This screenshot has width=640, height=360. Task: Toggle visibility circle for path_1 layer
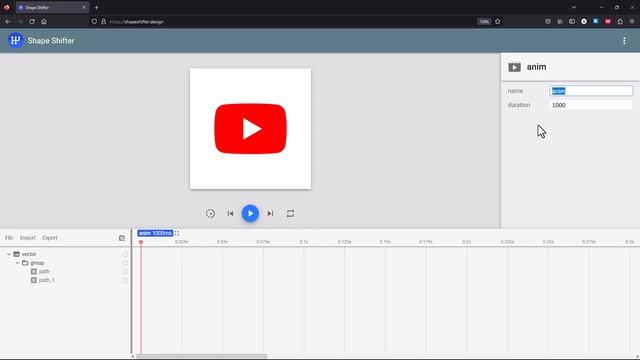[125, 280]
